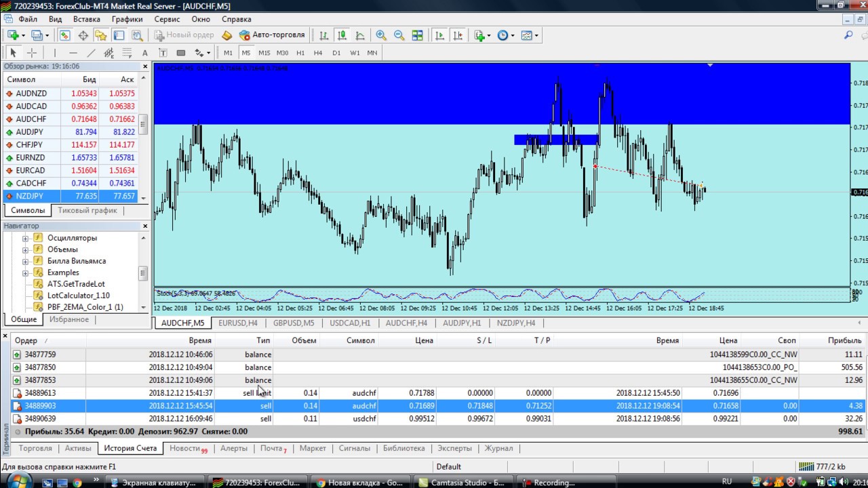The image size is (868, 488).
Task: Select the text A tool
Action: coord(144,53)
